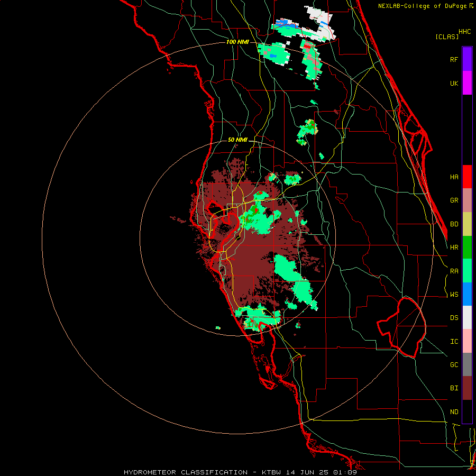The image size is (476, 476).
Task: Click the "NEXLAB-College of DuPage" credit text
Action: coord(422,6)
